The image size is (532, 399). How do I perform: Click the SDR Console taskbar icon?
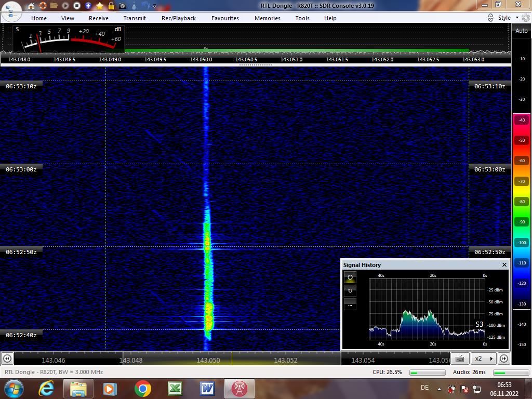[239, 389]
